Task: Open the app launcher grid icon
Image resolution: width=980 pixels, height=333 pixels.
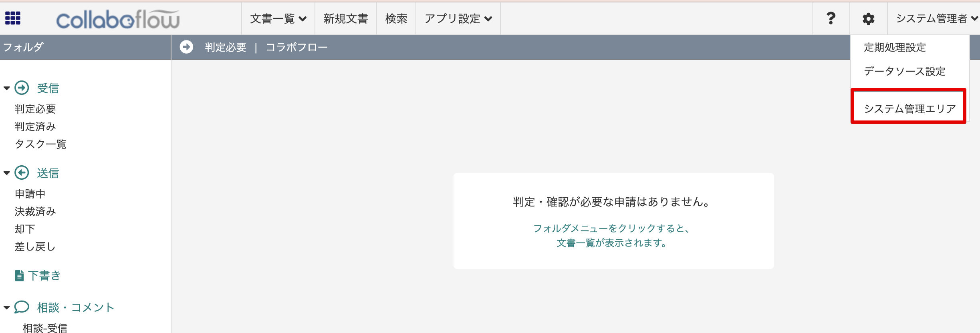Action: pyautogui.click(x=13, y=18)
